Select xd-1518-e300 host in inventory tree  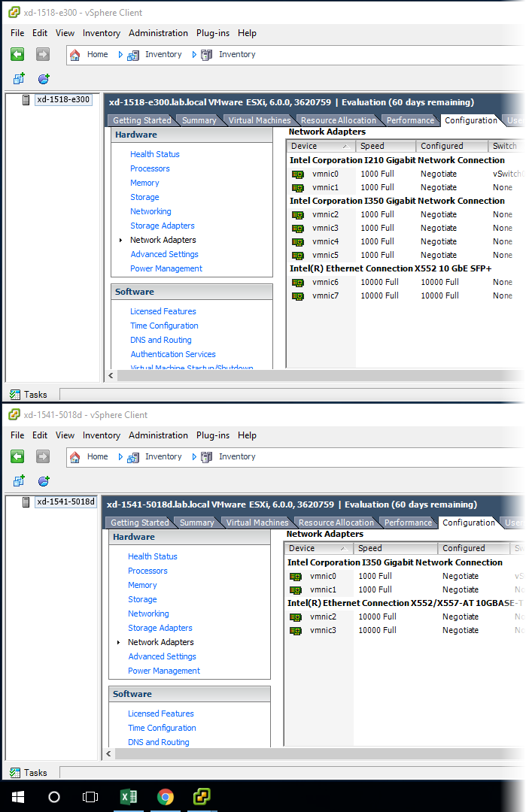click(63, 99)
